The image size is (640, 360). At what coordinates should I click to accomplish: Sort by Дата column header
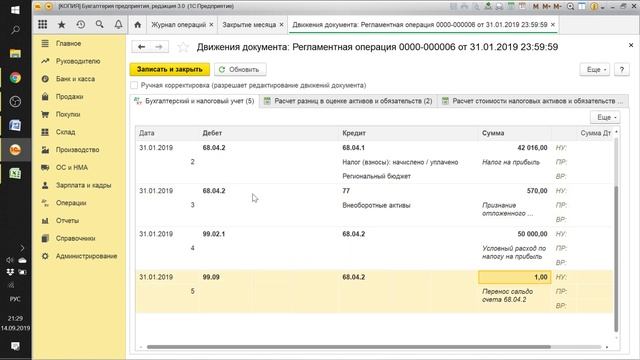click(x=167, y=133)
